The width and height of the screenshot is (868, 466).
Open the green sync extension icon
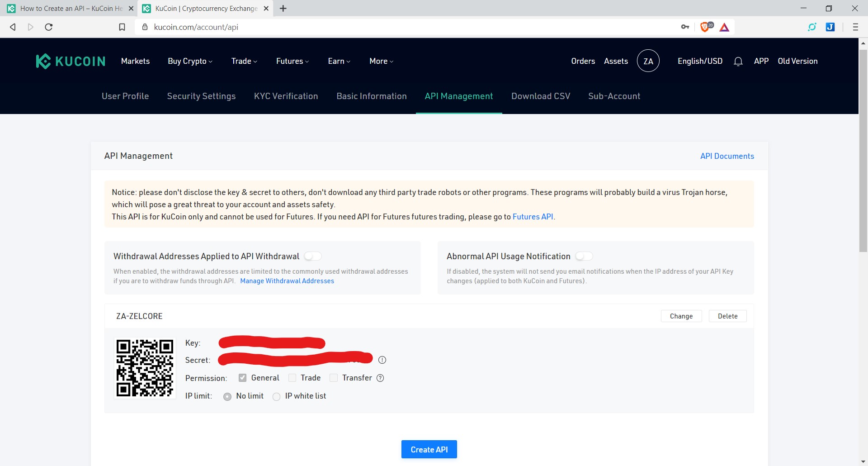point(812,27)
